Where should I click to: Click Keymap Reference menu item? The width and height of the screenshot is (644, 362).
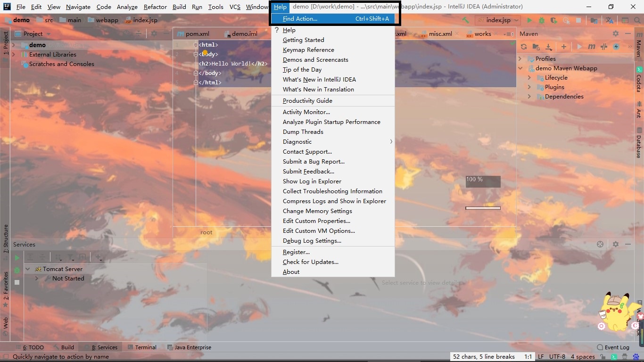point(333,49)
